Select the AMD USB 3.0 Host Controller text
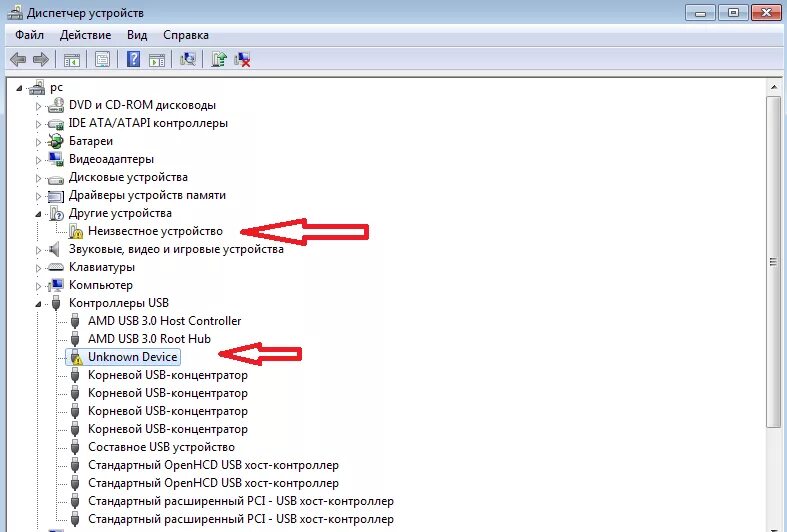This screenshot has height=532, width=787. tap(164, 321)
